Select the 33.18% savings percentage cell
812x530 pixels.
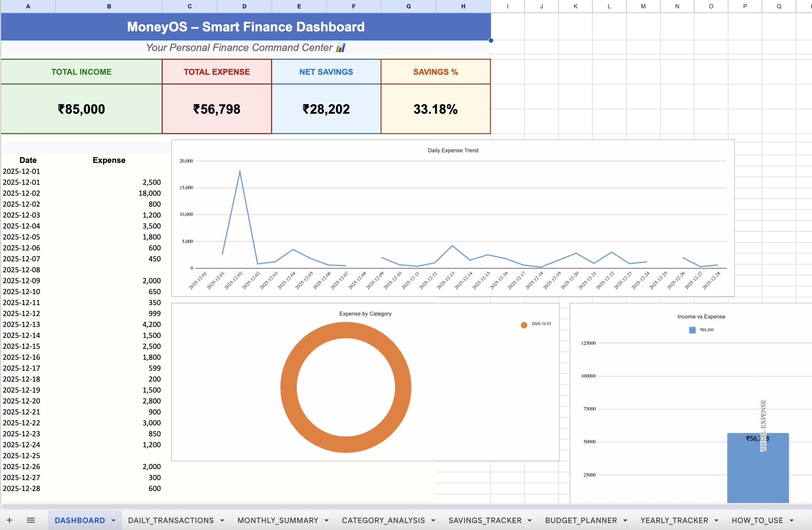436,109
